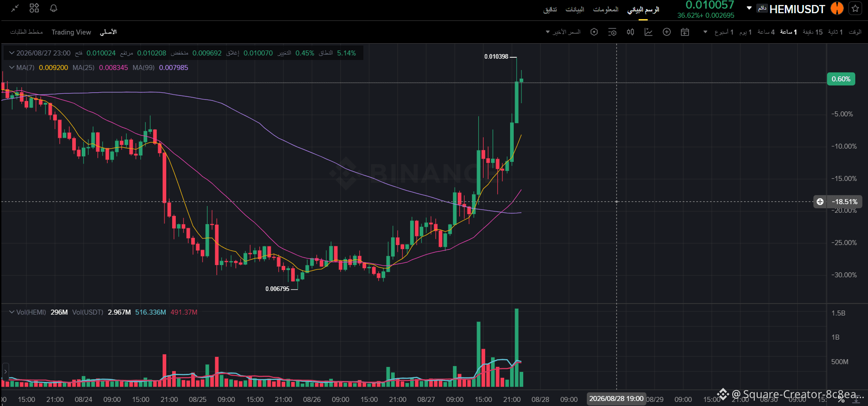Click the 2026/08/28 19:00 time axis label
868x406 pixels.
pyautogui.click(x=616, y=399)
